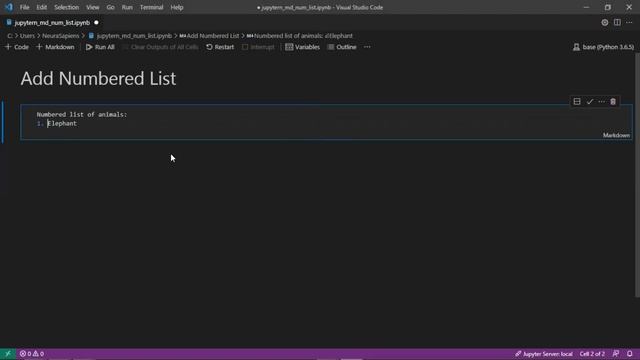The height and width of the screenshot is (360, 640).
Task: Click the vertical scrollbar on the right
Action: [x=637, y=176]
